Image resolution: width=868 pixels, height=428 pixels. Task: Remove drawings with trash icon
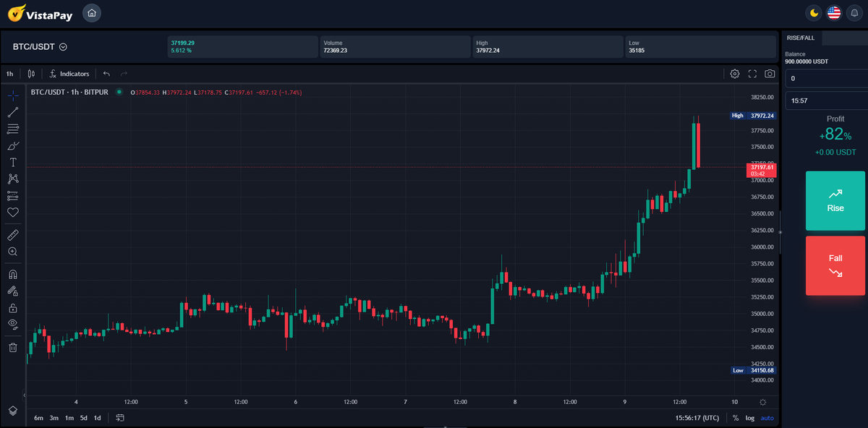click(12, 348)
